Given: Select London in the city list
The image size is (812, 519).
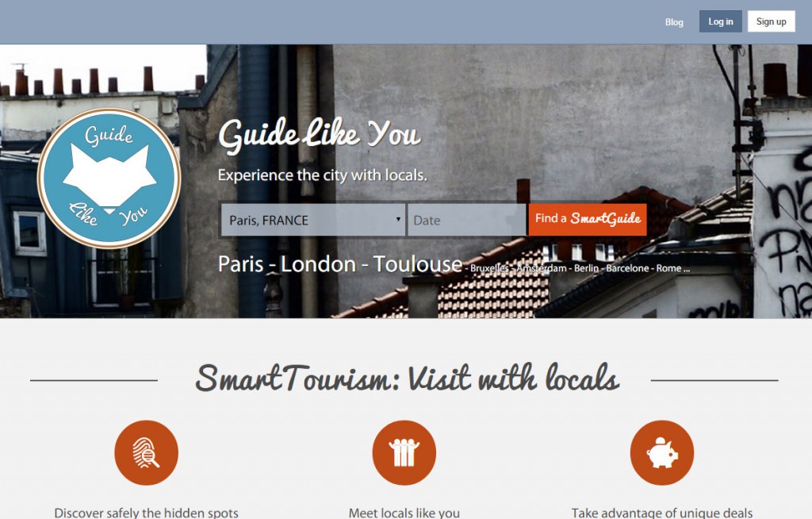Looking at the screenshot, I should (318, 264).
